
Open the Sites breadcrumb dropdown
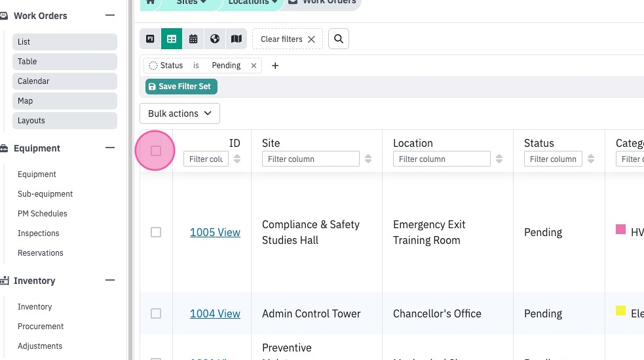point(191,2)
